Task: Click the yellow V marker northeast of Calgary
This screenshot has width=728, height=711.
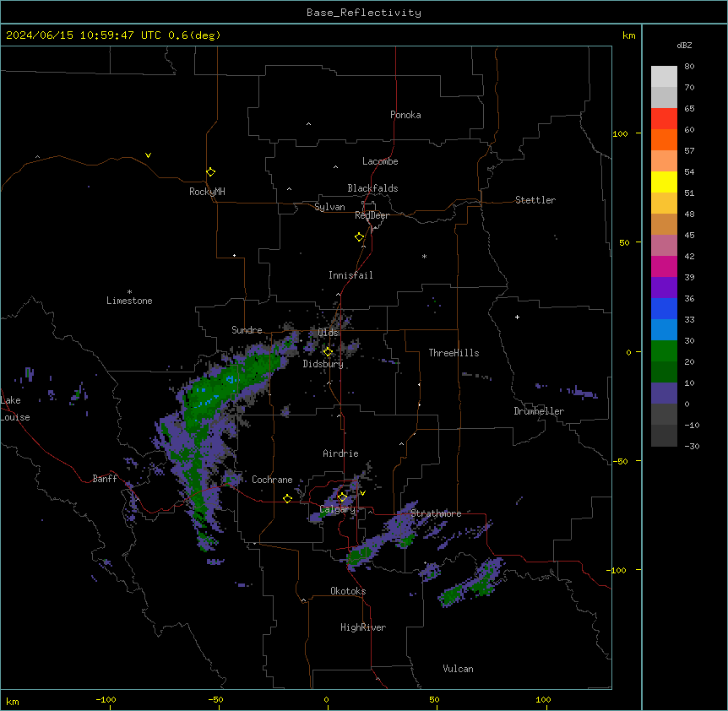Action: tap(362, 493)
